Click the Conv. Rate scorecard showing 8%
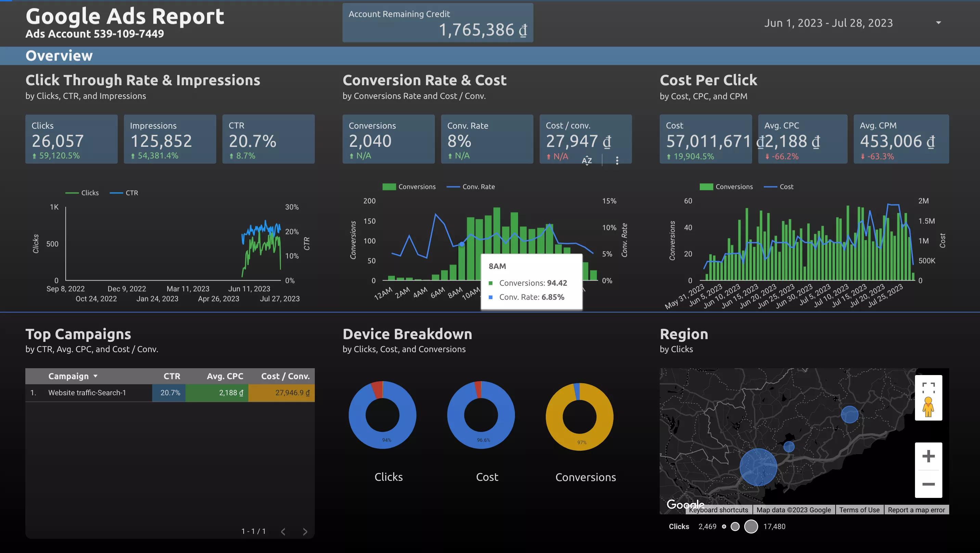 pos(487,139)
